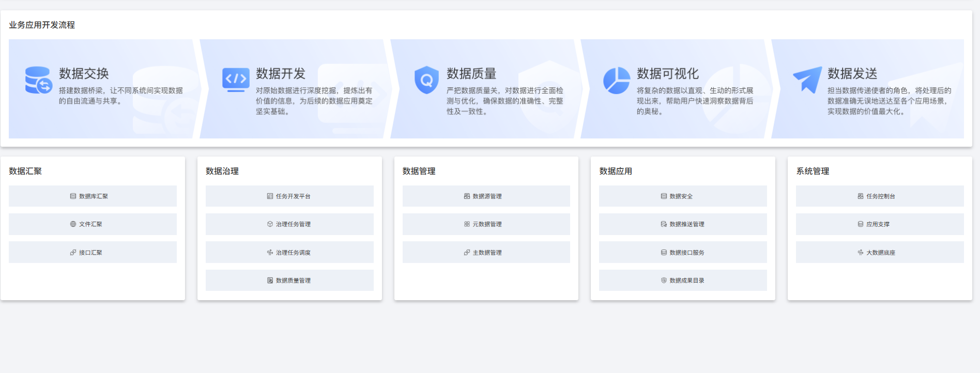Viewport: 980px width, 373px height.
Task: Select the 数据交换 heading
Action: (84, 73)
